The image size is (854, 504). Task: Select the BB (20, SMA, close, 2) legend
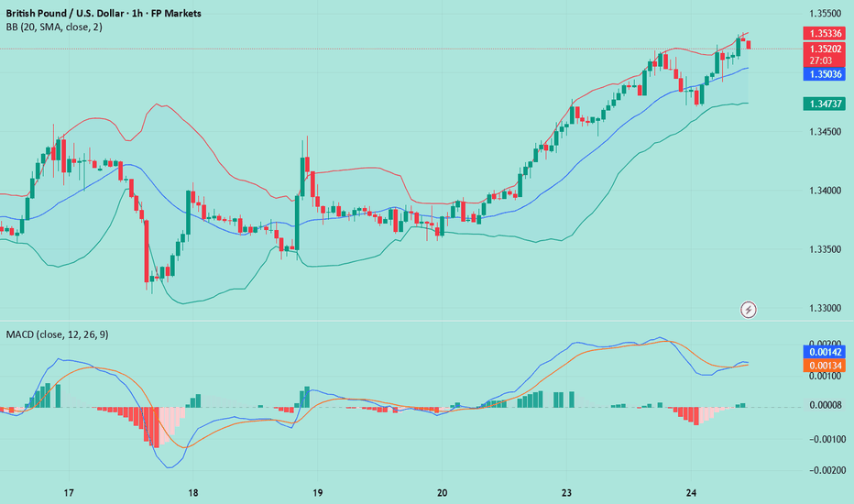tap(57, 27)
